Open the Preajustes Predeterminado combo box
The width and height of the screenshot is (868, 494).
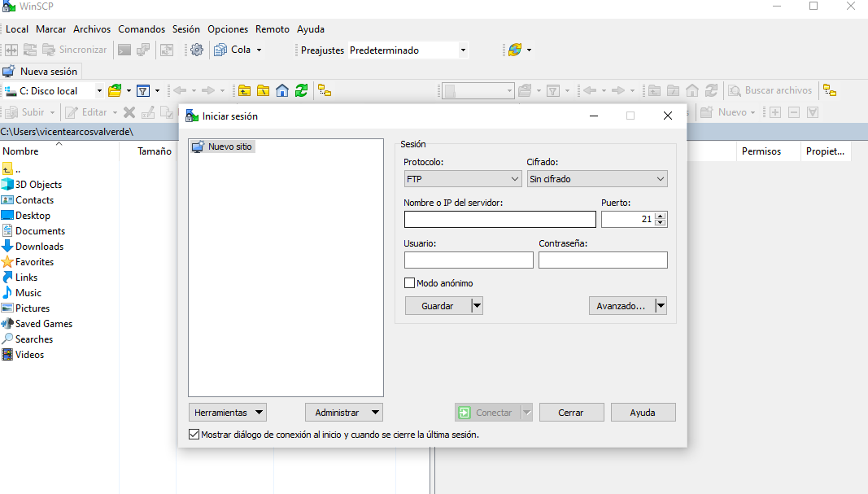pyautogui.click(x=408, y=50)
